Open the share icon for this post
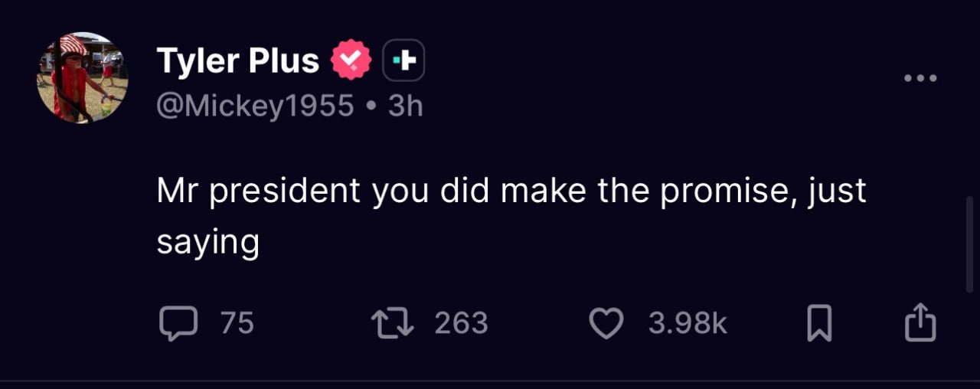The image size is (980, 389). (x=920, y=323)
